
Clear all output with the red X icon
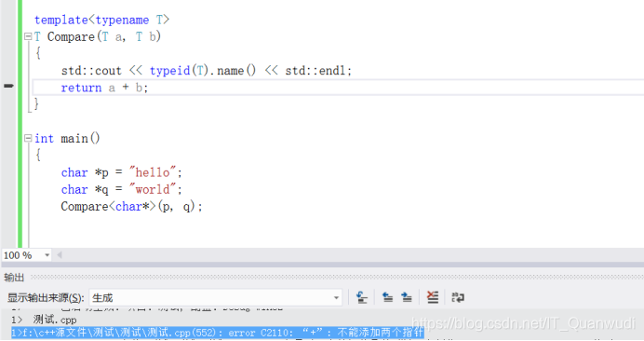click(x=433, y=297)
